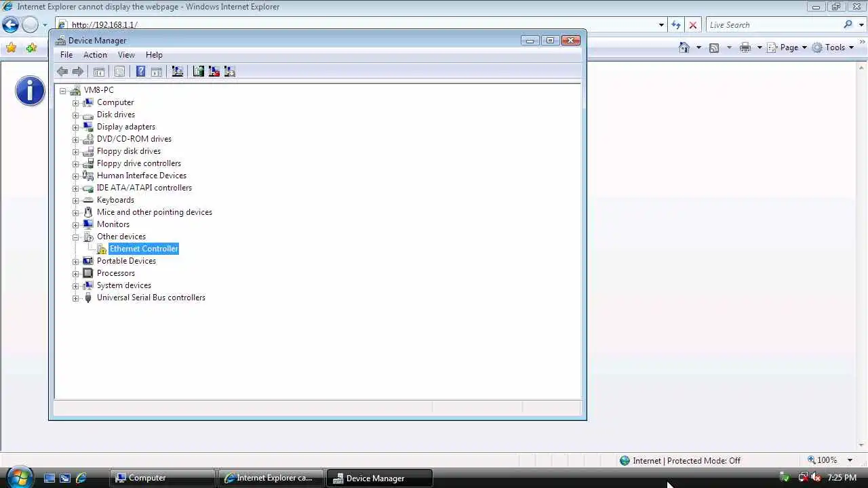The height and width of the screenshot is (488, 868).
Task: Select the Monitors tree item
Action: pos(113,224)
